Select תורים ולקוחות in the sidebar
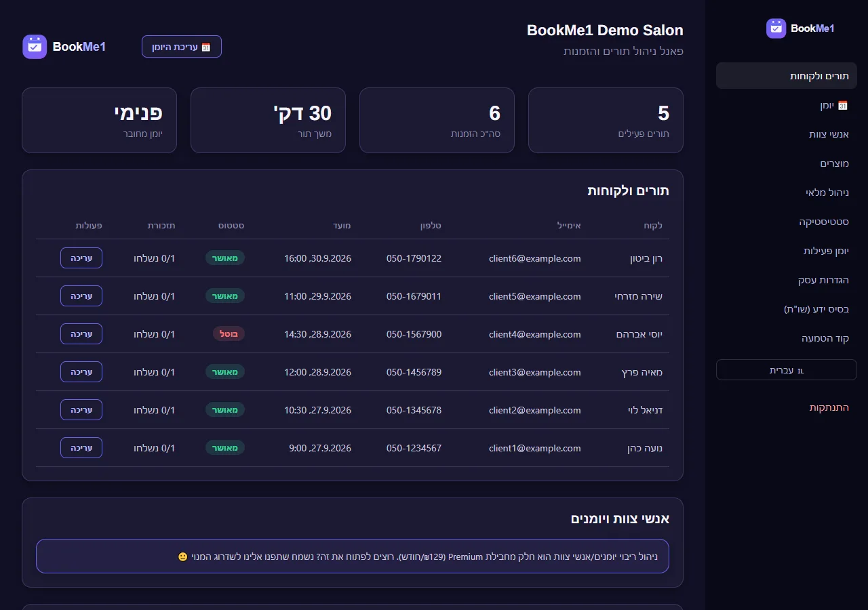The height and width of the screenshot is (610, 868). pos(787,76)
